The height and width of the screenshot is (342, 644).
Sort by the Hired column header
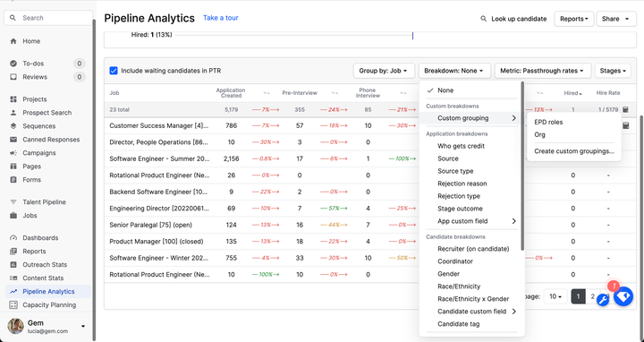(x=572, y=93)
